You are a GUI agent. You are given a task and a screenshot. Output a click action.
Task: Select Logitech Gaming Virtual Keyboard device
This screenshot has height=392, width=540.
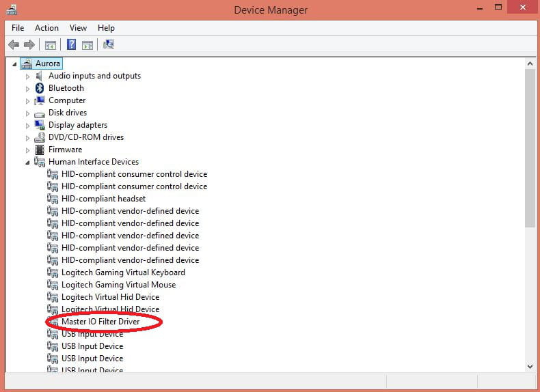click(123, 272)
